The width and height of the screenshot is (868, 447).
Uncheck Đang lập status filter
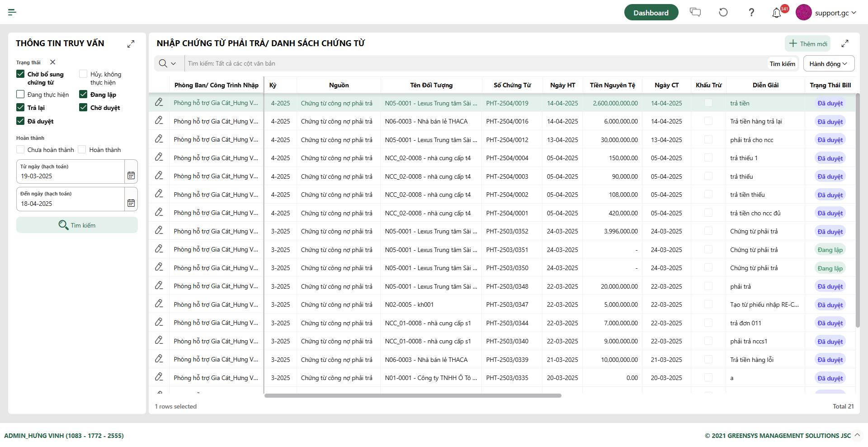83,94
